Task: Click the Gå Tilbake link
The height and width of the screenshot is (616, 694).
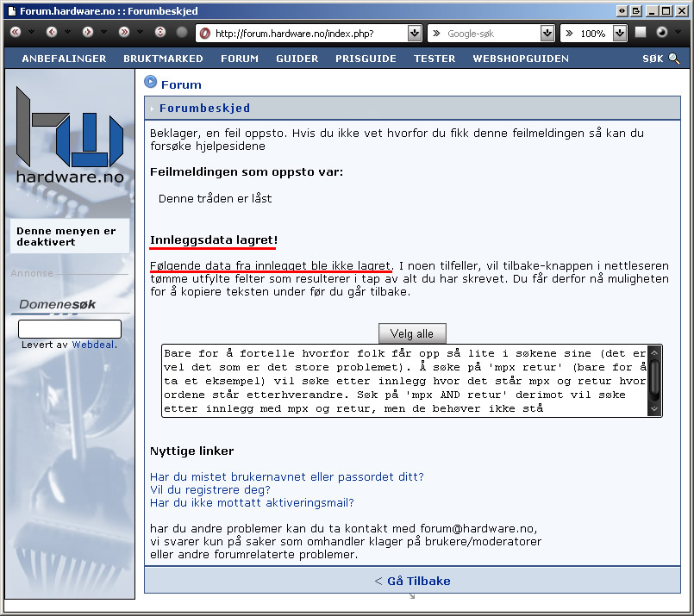Action: pyautogui.click(x=418, y=581)
